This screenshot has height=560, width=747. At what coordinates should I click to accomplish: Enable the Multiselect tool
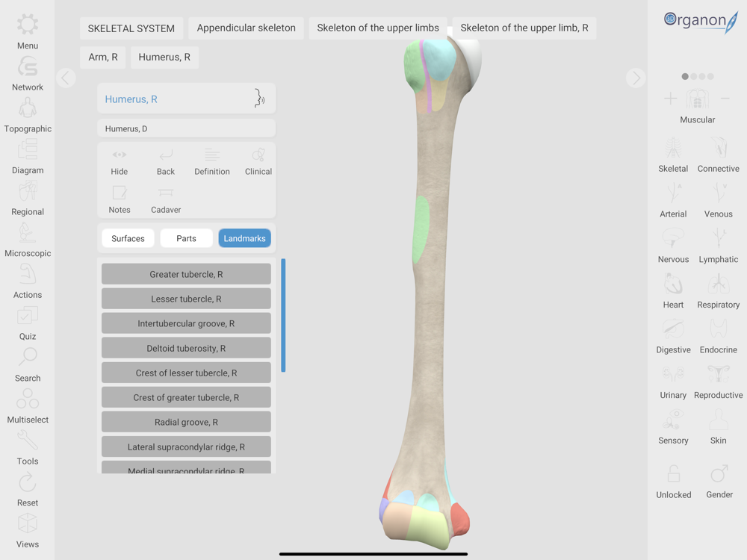click(28, 399)
